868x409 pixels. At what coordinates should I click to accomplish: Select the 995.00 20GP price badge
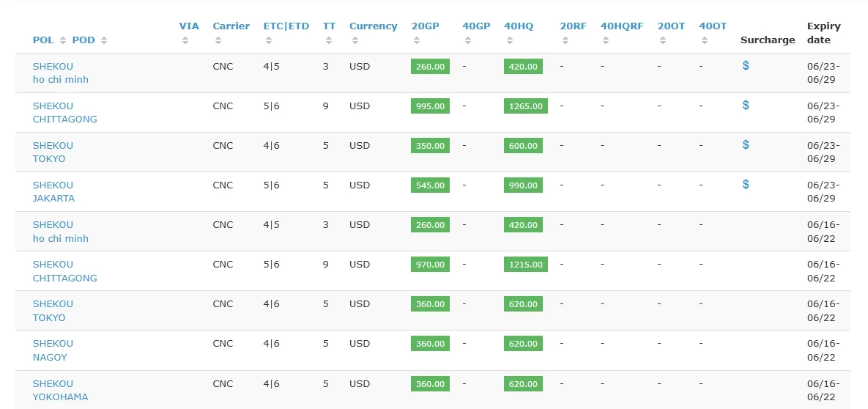(430, 106)
